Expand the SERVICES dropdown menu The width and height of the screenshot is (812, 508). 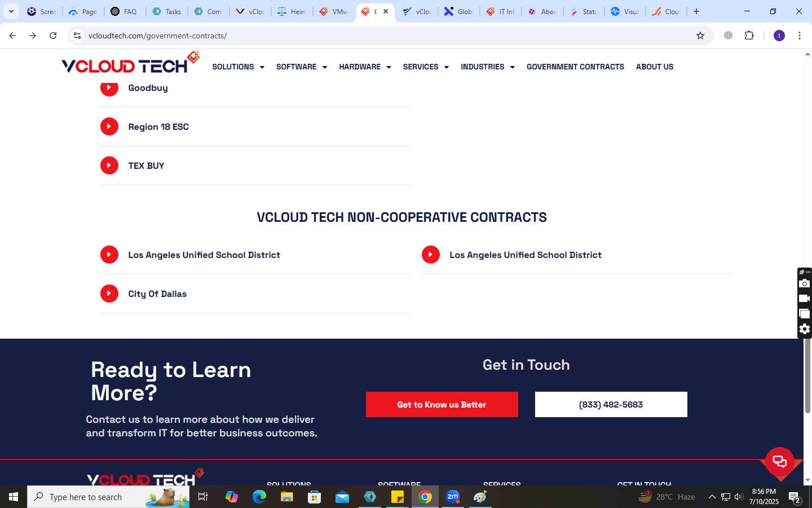coord(426,67)
